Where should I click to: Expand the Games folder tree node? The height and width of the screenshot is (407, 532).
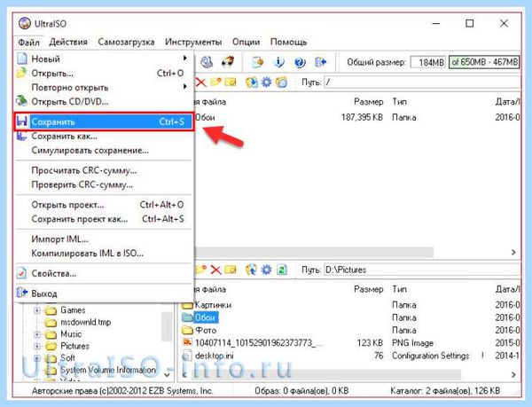coord(36,310)
